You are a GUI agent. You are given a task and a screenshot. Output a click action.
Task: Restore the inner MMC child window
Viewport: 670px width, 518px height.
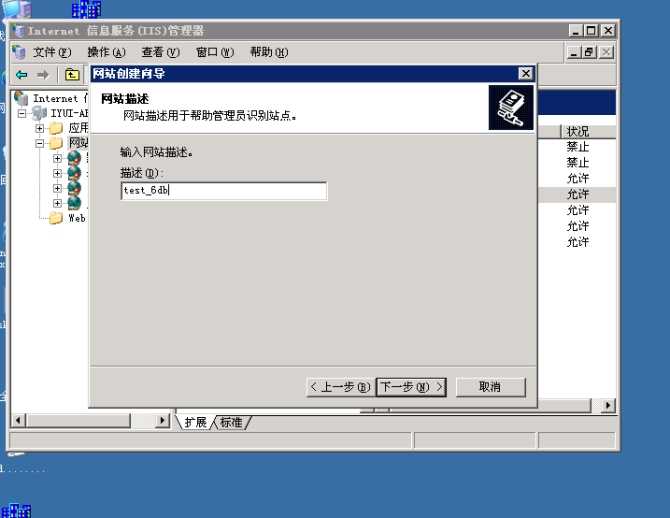(x=589, y=53)
